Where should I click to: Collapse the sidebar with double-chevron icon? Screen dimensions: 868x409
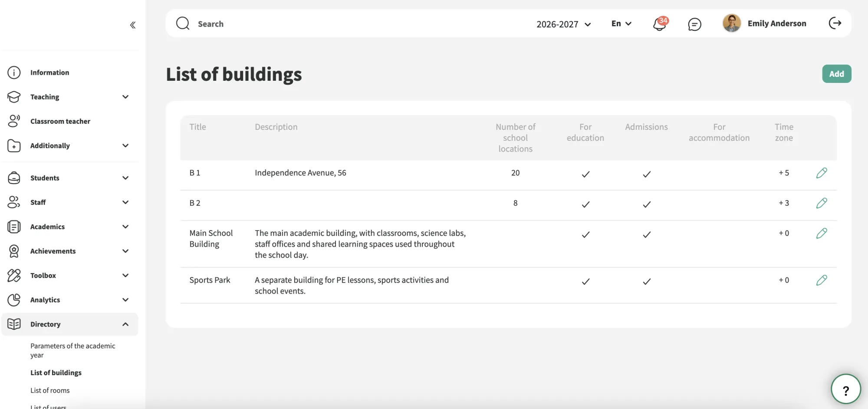[x=133, y=25]
